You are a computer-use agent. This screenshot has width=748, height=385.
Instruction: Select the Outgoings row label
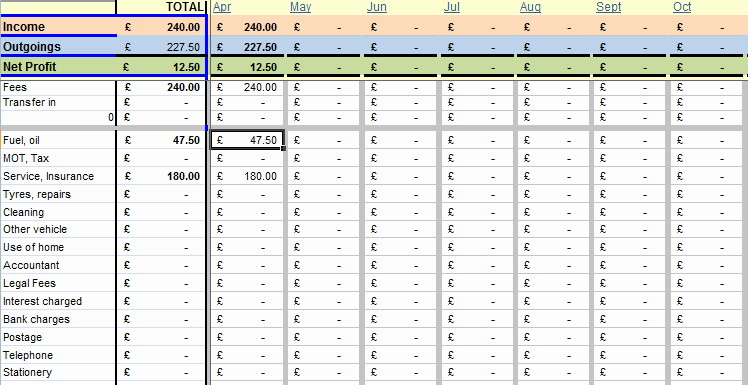[x=58, y=47]
